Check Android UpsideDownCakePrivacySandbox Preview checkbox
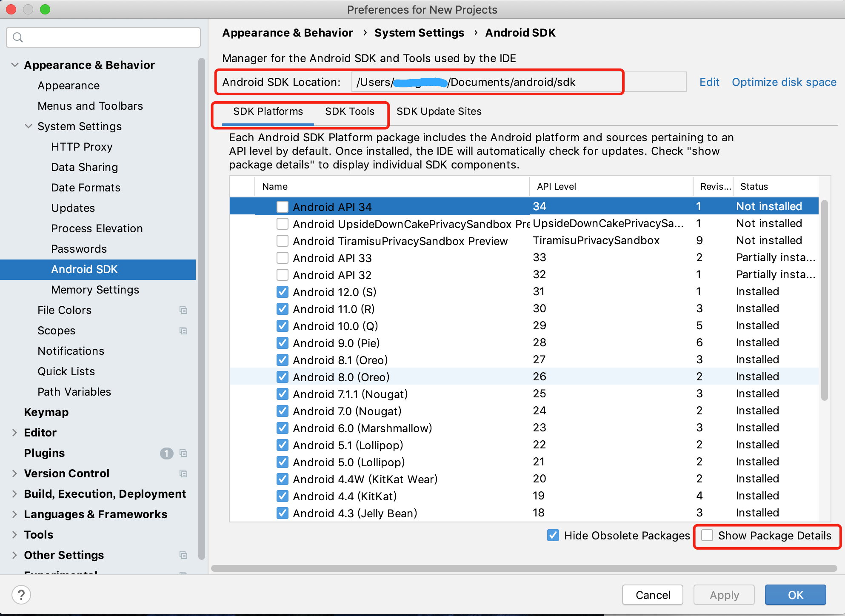 tap(283, 224)
